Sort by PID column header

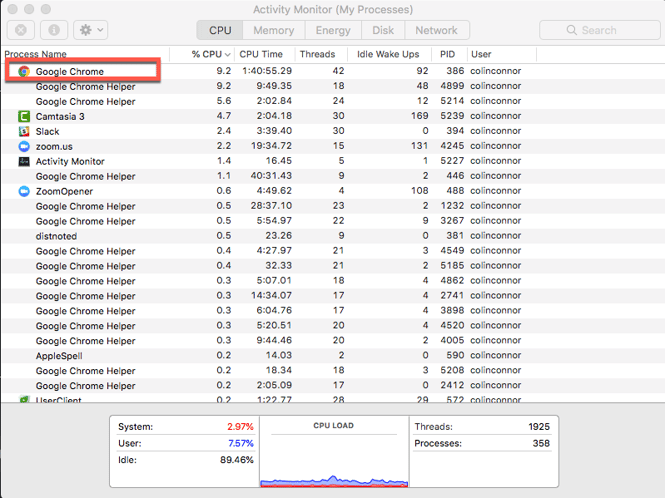click(449, 54)
